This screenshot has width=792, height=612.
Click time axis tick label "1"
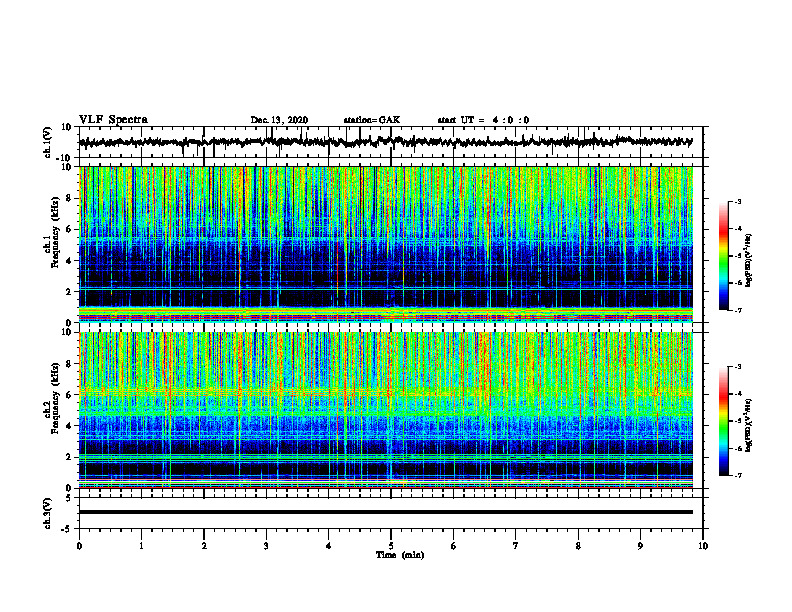point(141,546)
